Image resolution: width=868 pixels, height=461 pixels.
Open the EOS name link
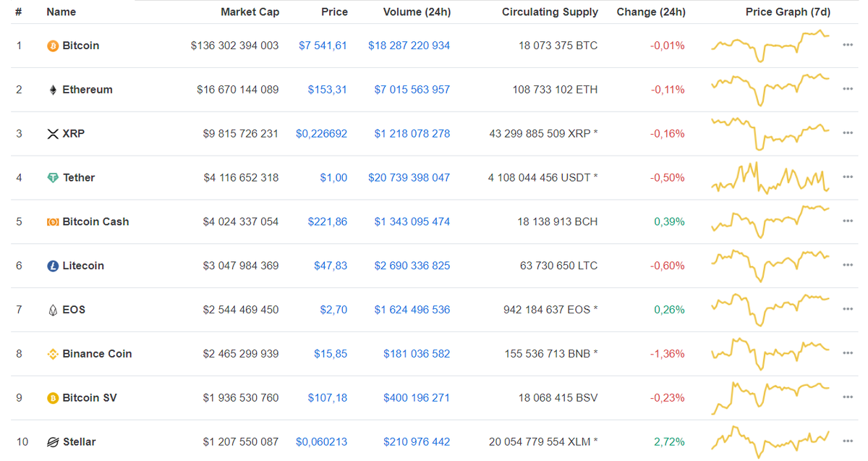point(74,310)
